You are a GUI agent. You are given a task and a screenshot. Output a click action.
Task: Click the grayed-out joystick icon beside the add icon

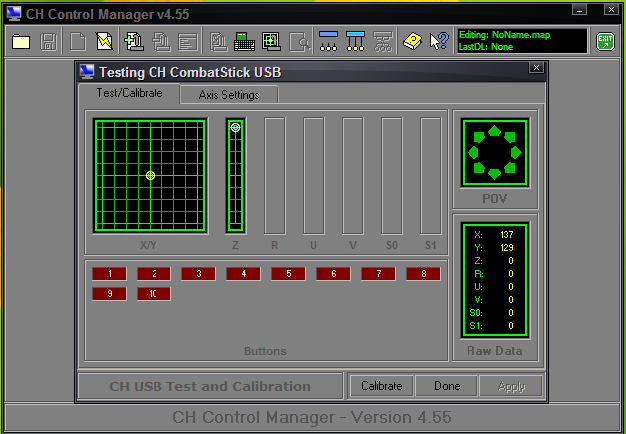(161, 42)
